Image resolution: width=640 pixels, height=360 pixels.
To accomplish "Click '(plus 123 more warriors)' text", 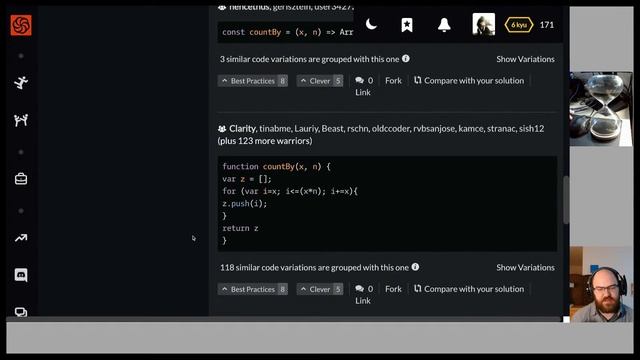I will (265, 141).
